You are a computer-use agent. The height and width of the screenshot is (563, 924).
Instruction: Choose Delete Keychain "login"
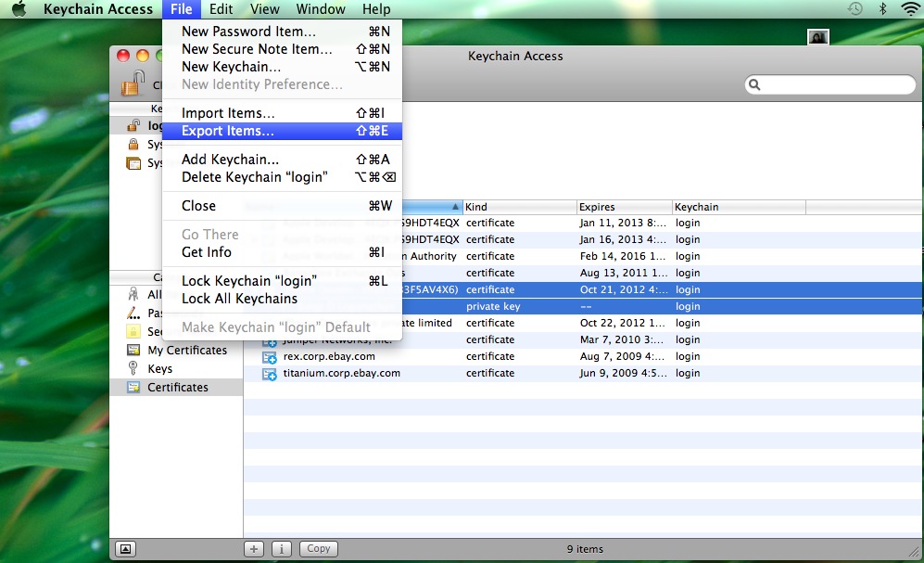point(283,177)
